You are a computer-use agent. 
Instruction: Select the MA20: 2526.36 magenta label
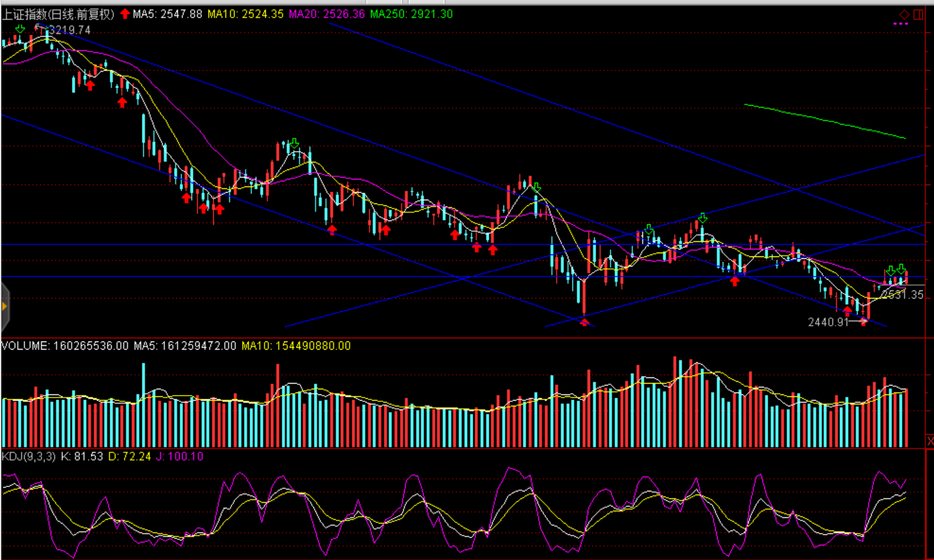tap(326, 14)
